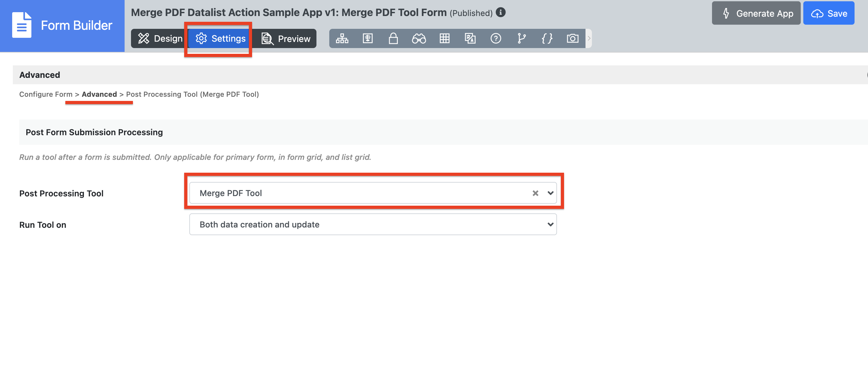868x371 pixels.
Task: Open the table grid icon
Action: click(445, 38)
